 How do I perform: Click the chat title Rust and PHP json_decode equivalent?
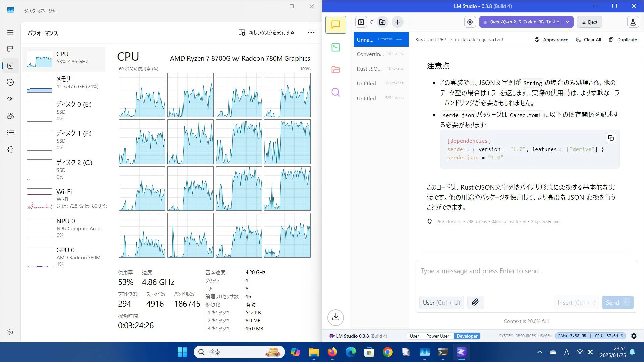[460, 40]
